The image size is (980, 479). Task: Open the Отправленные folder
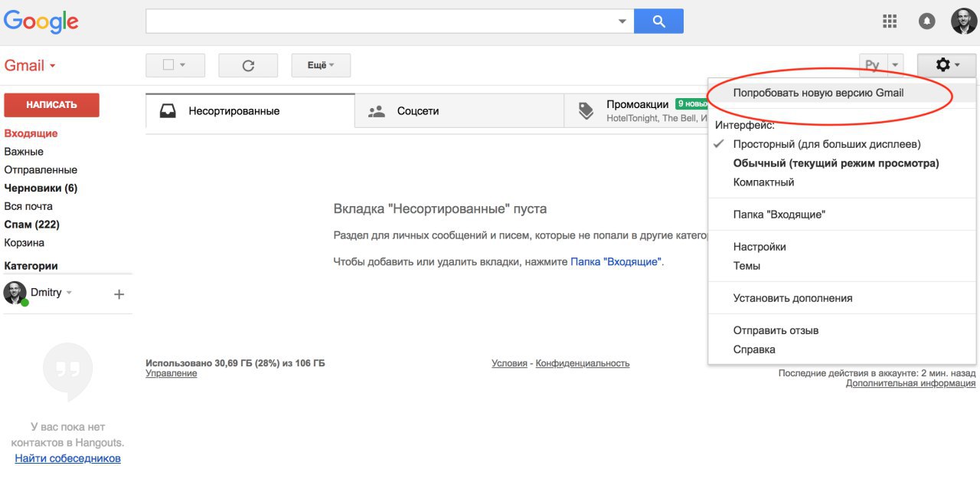pyautogui.click(x=41, y=170)
